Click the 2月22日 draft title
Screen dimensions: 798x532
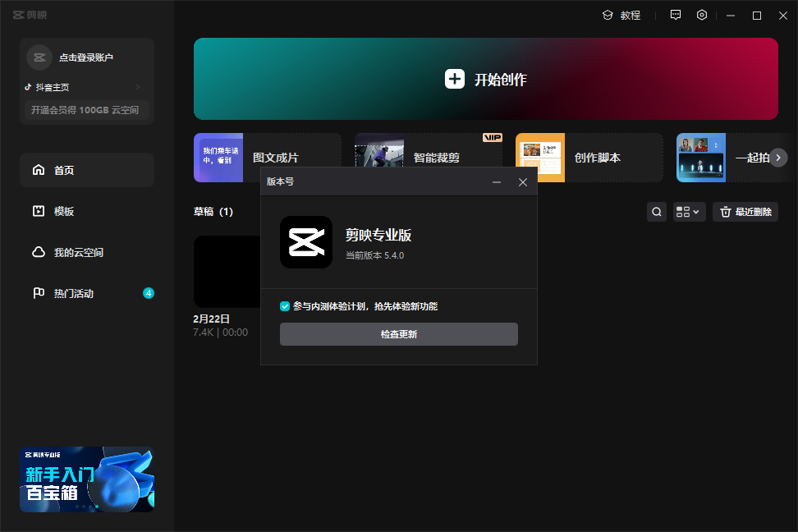211,319
